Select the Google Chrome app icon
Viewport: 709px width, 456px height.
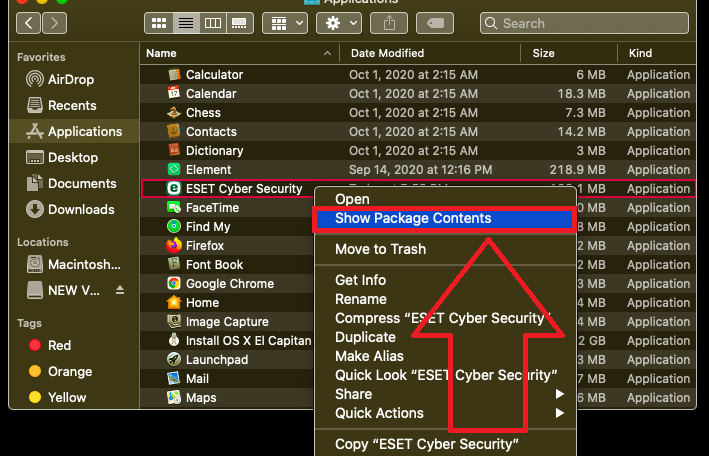[174, 284]
